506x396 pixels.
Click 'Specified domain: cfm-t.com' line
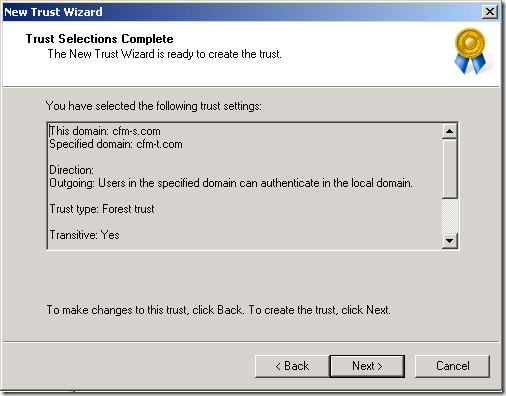point(116,144)
